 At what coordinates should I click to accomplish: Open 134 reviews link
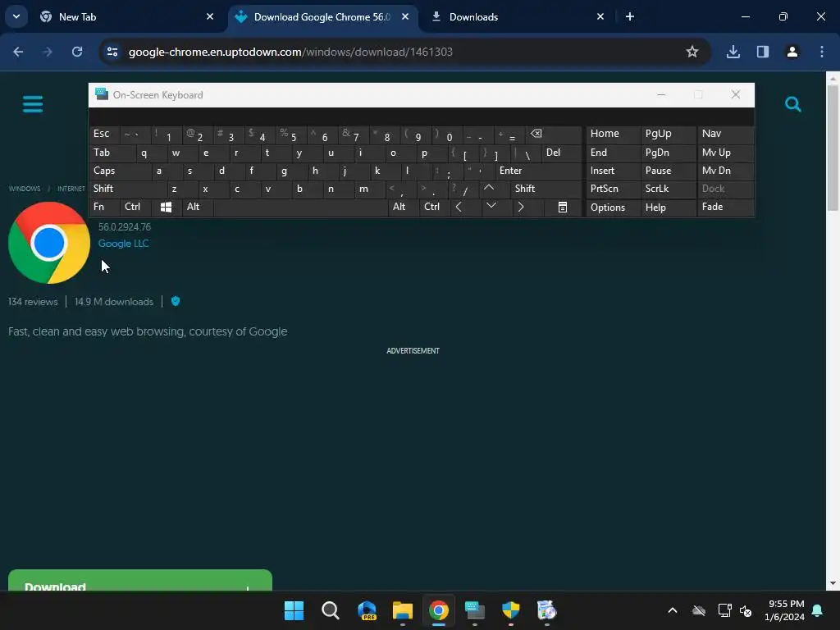33,302
